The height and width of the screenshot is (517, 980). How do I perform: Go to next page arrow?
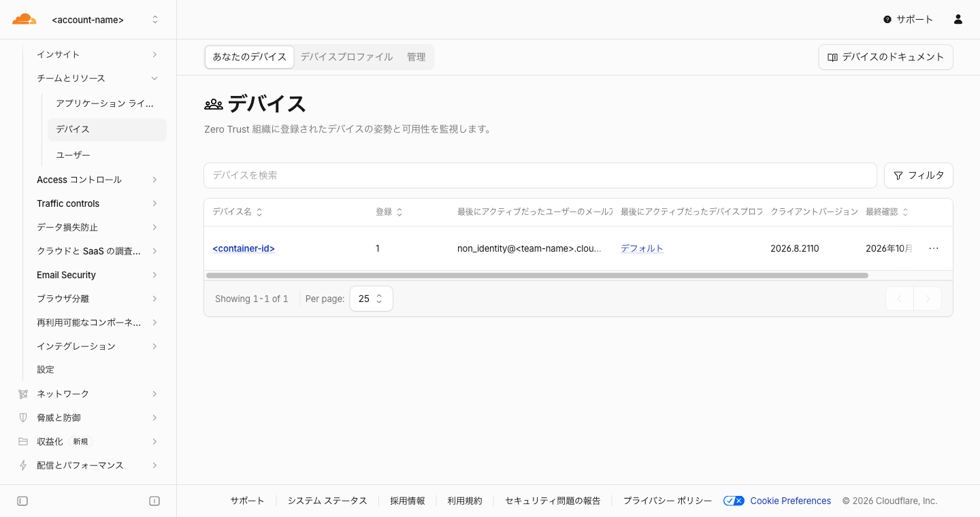(928, 299)
